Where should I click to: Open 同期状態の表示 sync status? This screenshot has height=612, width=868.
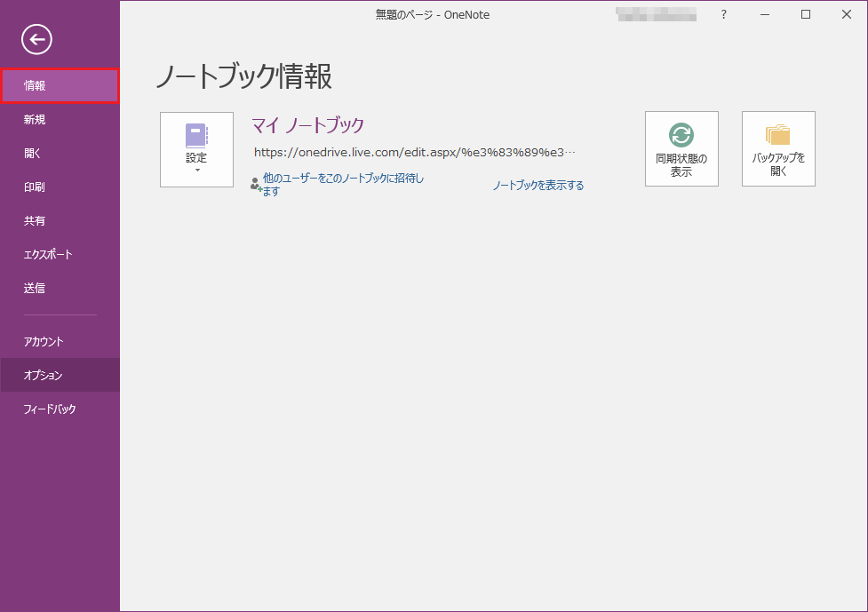(681, 149)
